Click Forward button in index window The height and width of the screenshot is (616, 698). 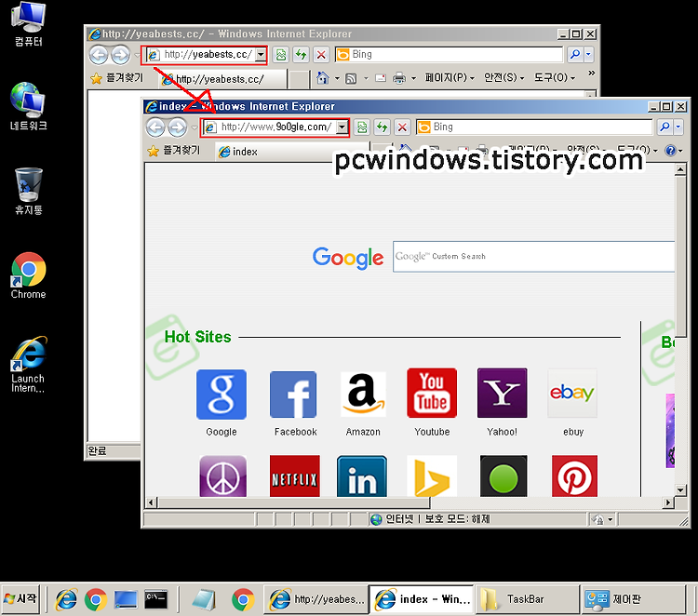(x=178, y=127)
